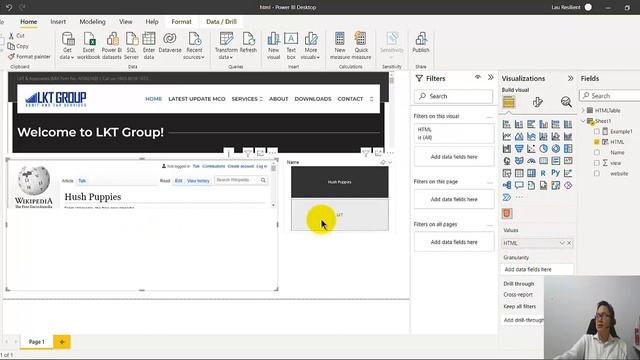Open the HTML value field dropdown chevron
The width and height of the screenshot is (640, 360).
pyautogui.click(x=562, y=243)
